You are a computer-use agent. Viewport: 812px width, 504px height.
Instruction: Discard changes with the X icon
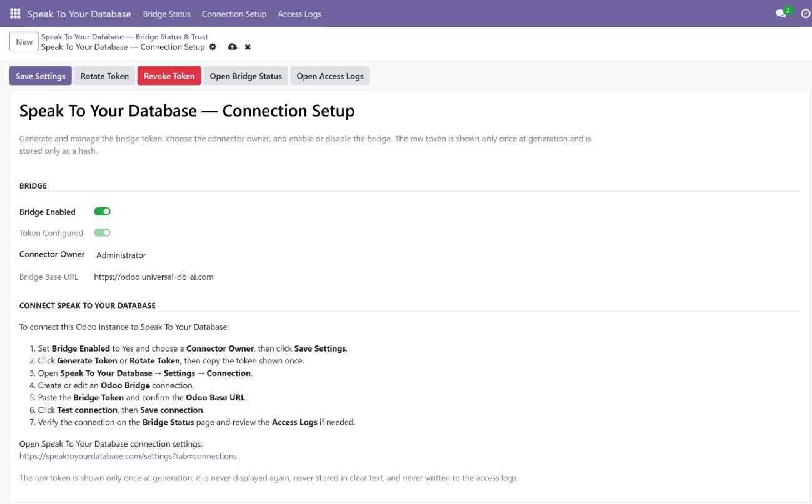248,47
